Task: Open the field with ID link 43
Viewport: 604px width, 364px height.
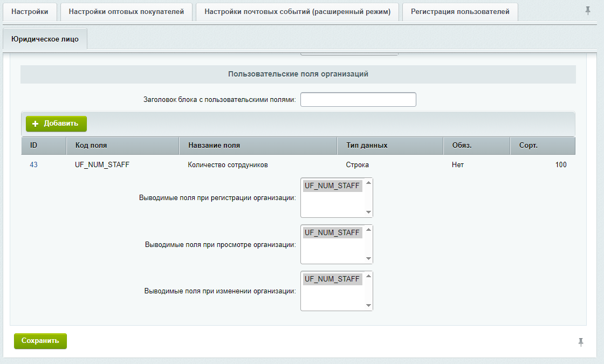Action: tap(33, 165)
